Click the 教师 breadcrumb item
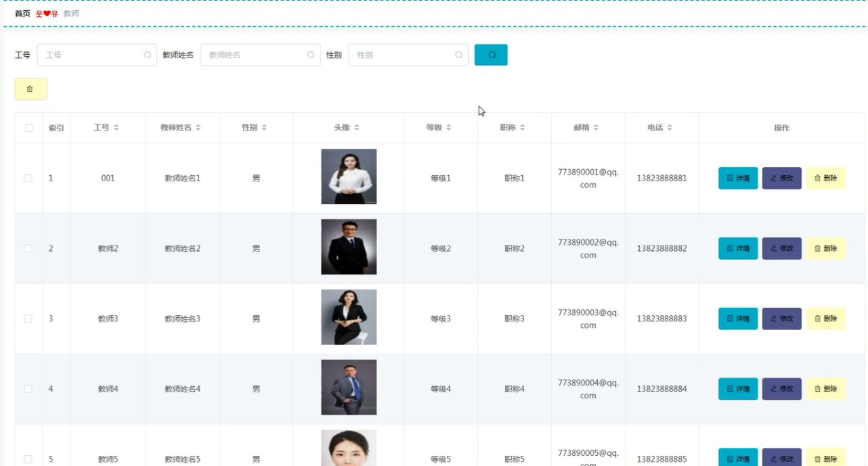Screen dimensions: 868x466 pyautogui.click(x=71, y=14)
